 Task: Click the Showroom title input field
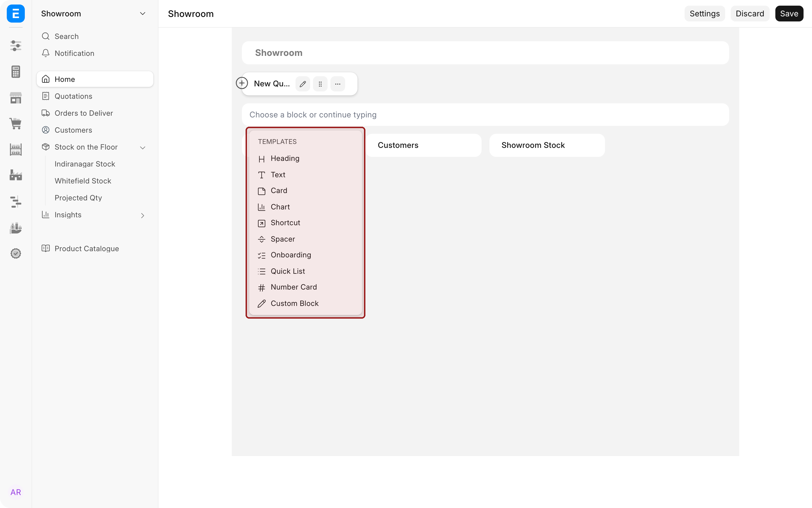[x=485, y=53]
